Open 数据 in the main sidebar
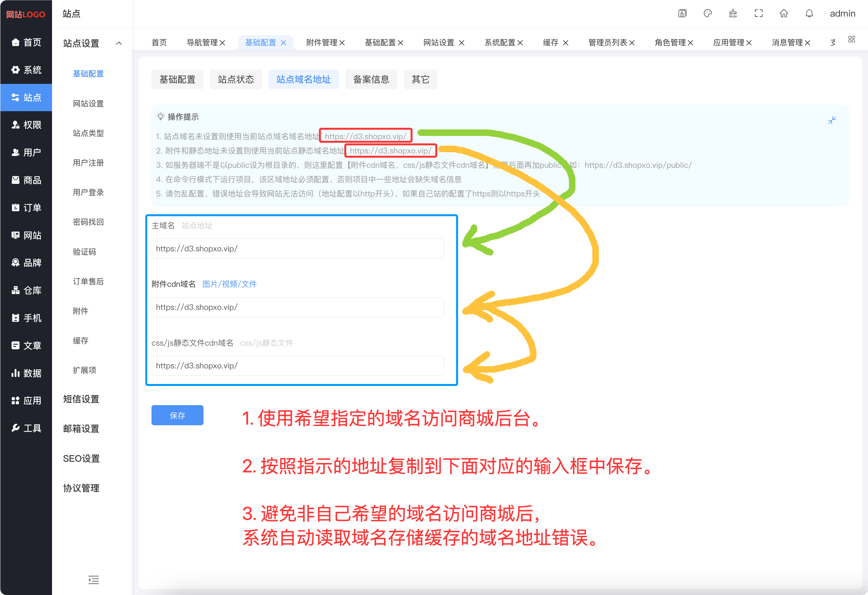This screenshot has height=595, width=868. 26,373
